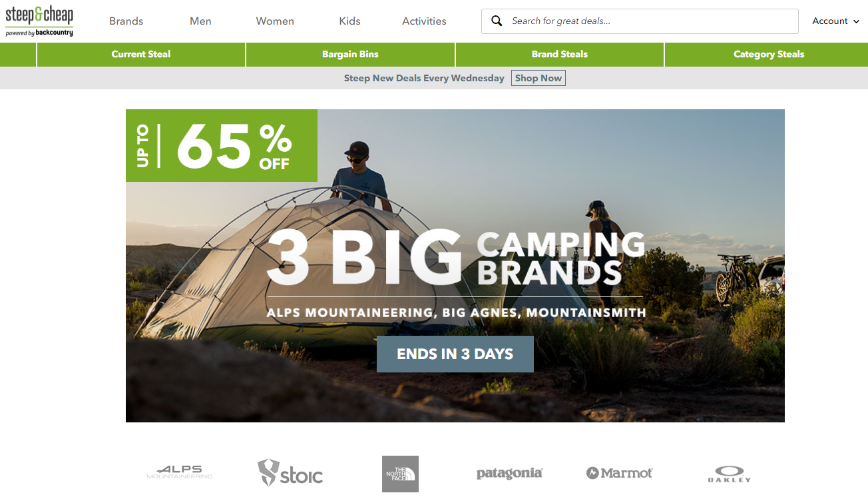868x499 pixels.
Task: Click the magnifying glass search icon
Action: point(497,21)
